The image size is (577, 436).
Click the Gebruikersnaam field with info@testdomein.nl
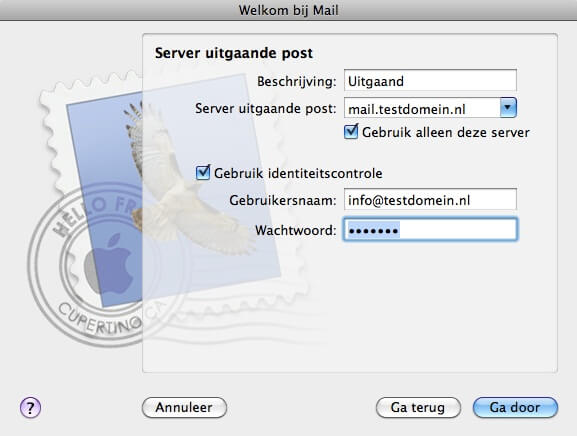[430, 200]
